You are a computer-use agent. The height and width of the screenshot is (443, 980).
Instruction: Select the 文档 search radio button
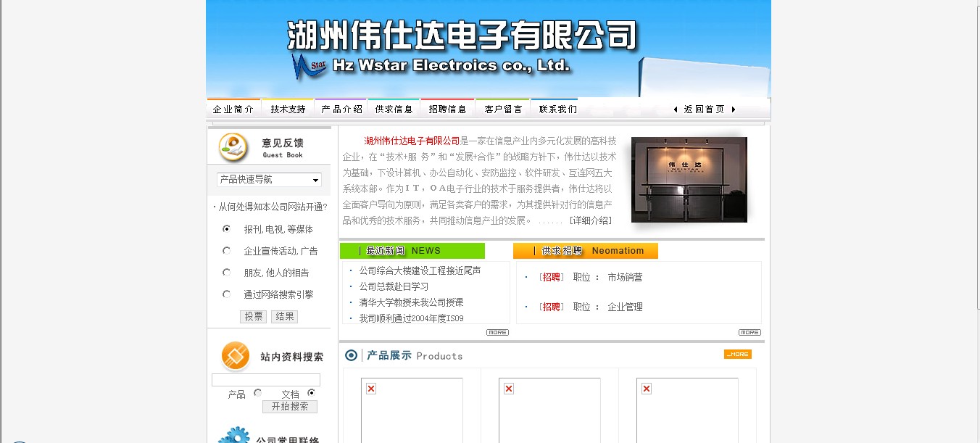[x=311, y=393]
